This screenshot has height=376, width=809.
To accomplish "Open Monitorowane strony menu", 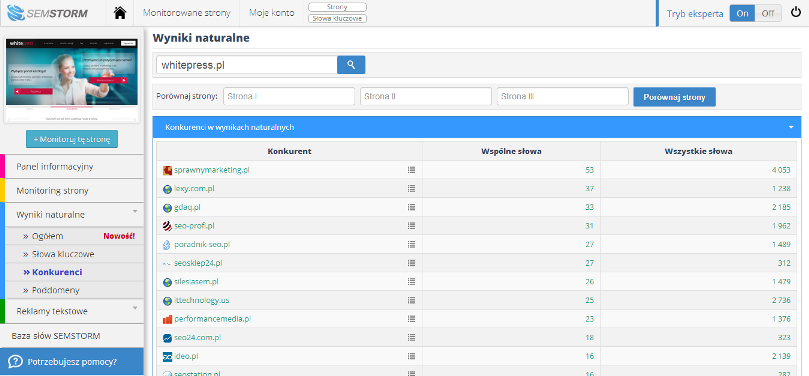I will (x=187, y=13).
